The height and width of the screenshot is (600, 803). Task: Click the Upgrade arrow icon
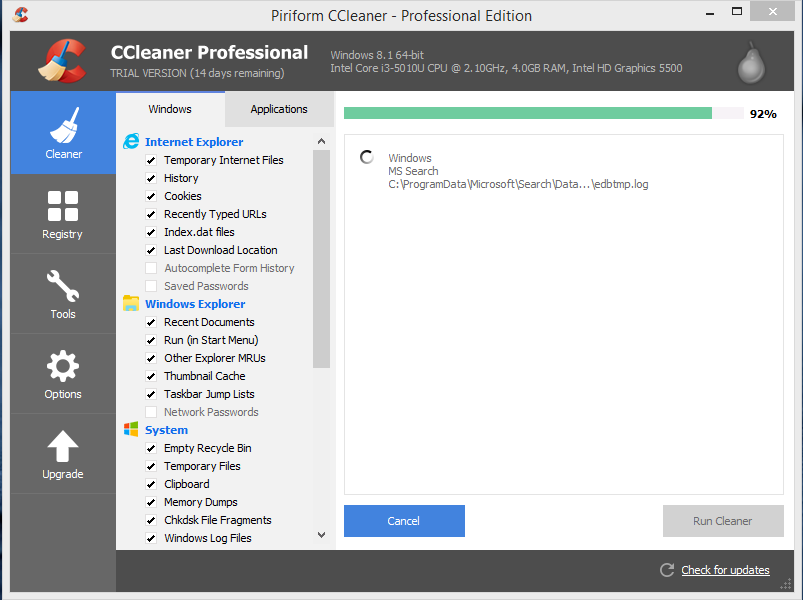[63, 446]
